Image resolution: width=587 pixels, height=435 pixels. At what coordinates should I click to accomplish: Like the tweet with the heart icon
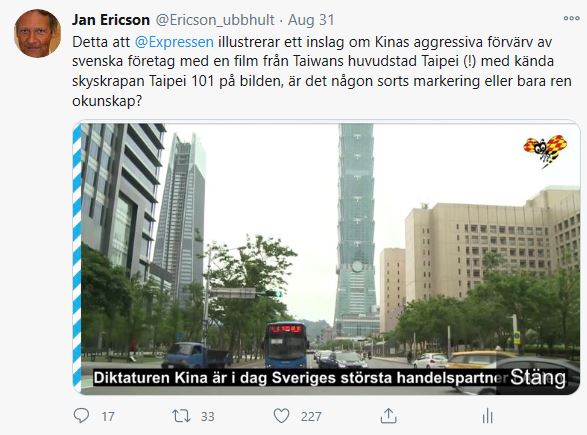(282, 416)
